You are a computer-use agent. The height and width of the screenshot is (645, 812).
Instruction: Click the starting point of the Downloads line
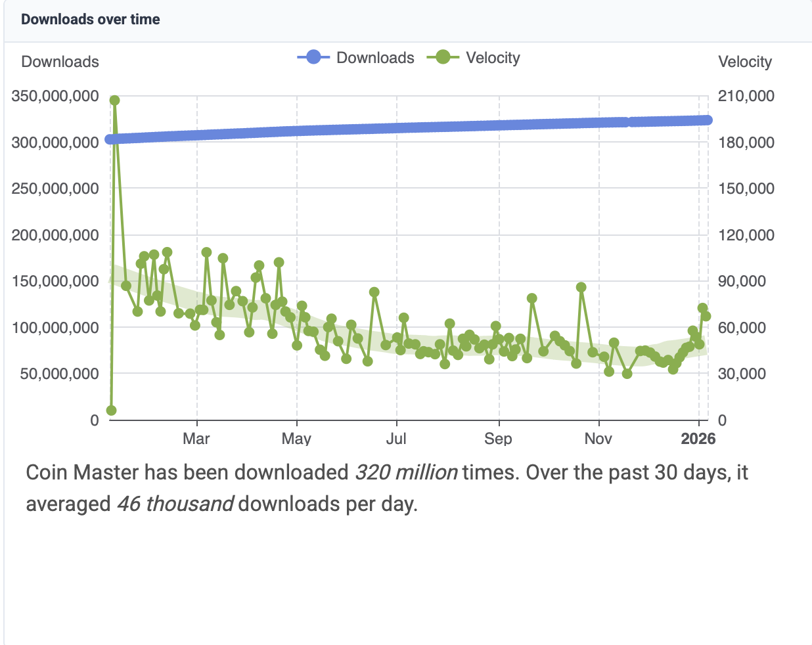tap(110, 139)
